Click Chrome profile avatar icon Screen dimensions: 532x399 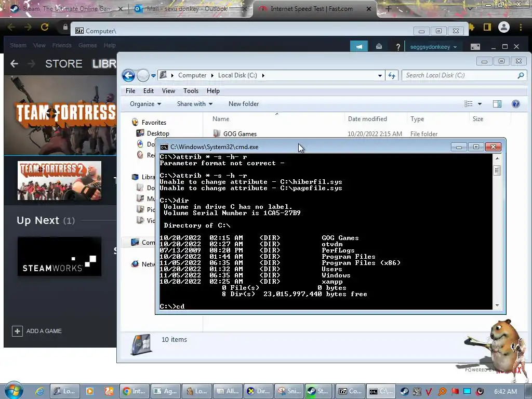coord(504,27)
